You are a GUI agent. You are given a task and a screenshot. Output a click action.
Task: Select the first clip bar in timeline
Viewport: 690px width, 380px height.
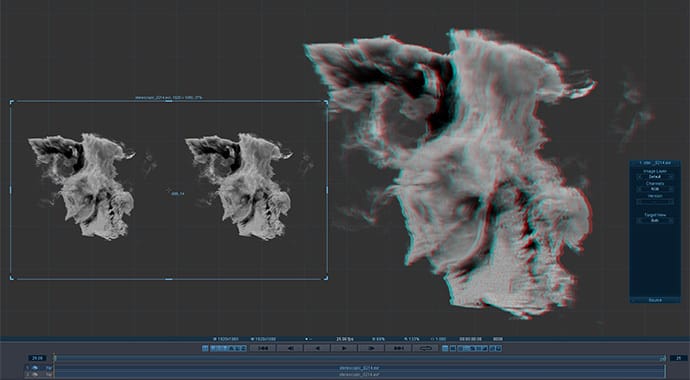[360, 368]
